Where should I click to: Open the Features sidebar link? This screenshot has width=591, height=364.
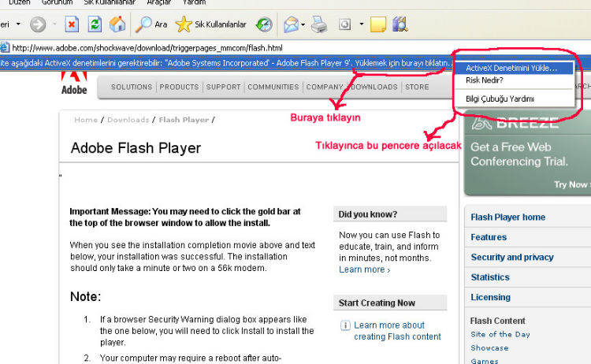[489, 237]
